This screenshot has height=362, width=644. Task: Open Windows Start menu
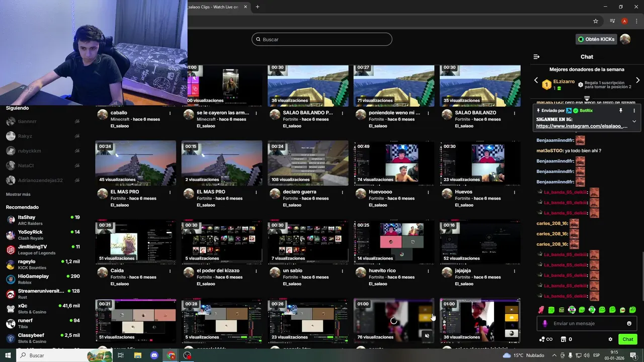(x=8, y=355)
